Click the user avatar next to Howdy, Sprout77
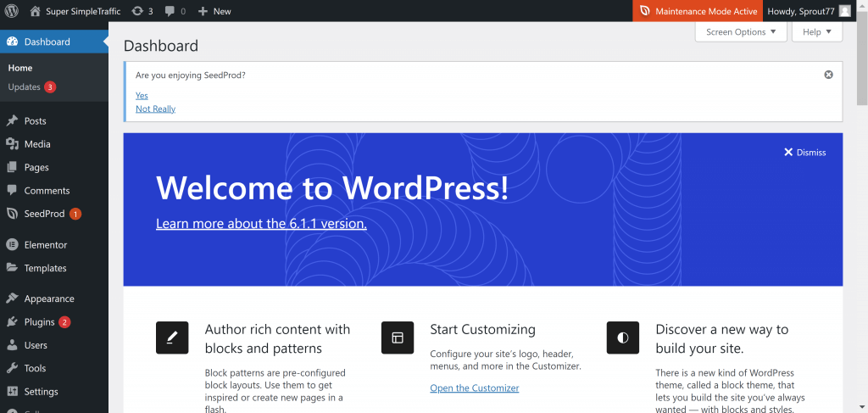Viewport: 868px width, 413px height. [844, 11]
